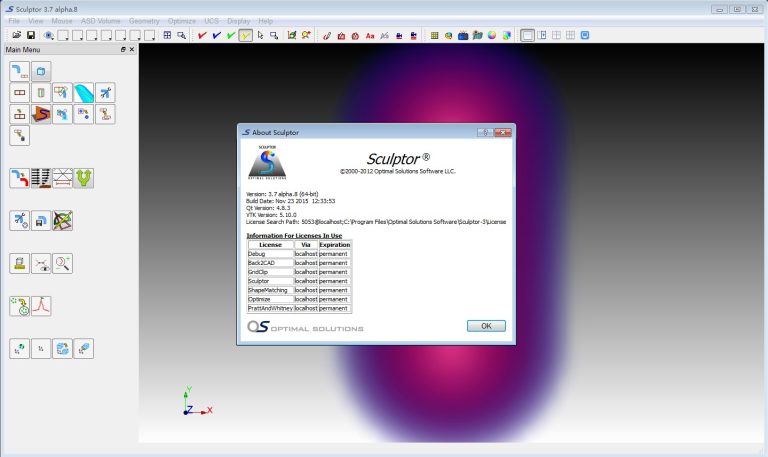Click the blue cube Main Menu icon

(x=41, y=72)
